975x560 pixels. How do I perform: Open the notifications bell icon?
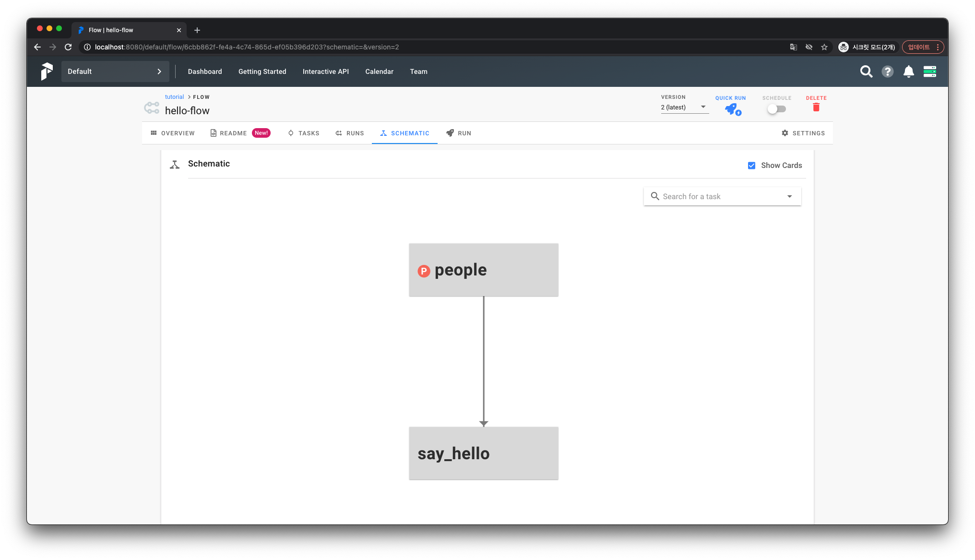908,71
